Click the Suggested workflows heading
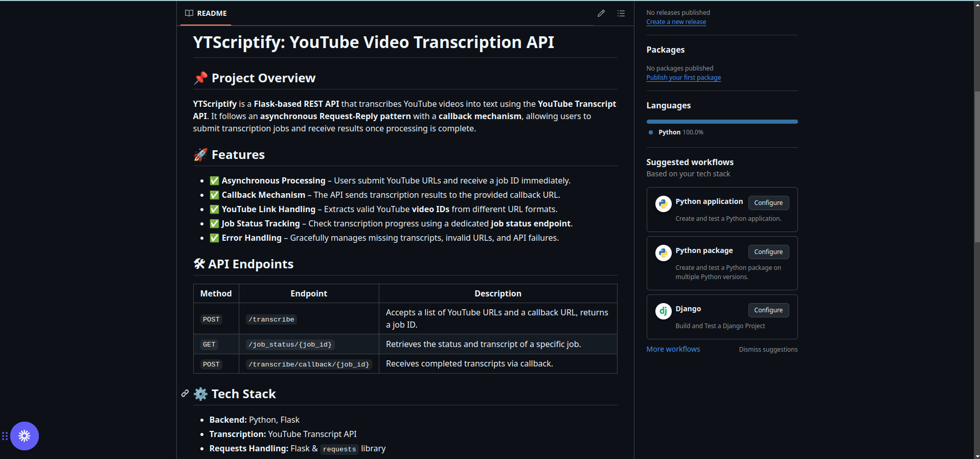The image size is (980, 459). pyautogui.click(x=690, y=162)
